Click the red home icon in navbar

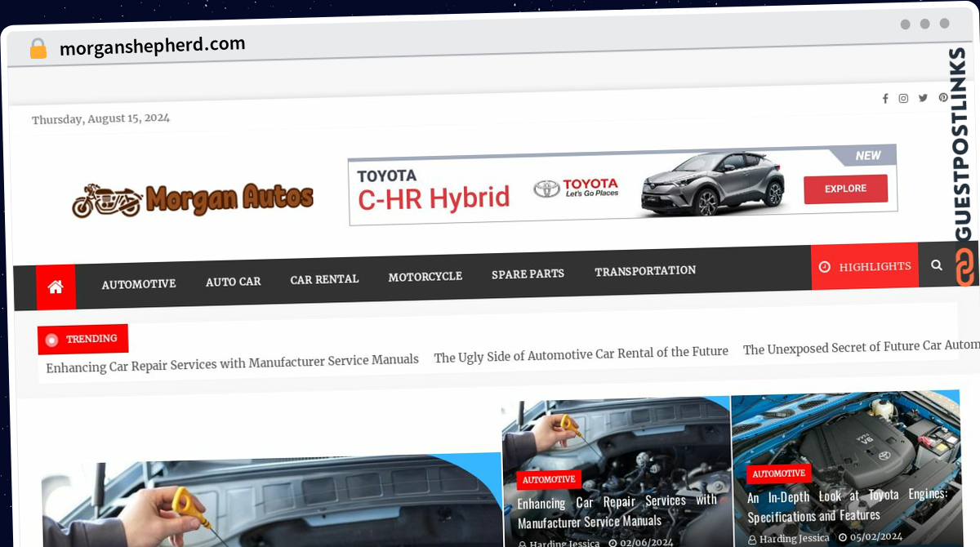point(56,287)
